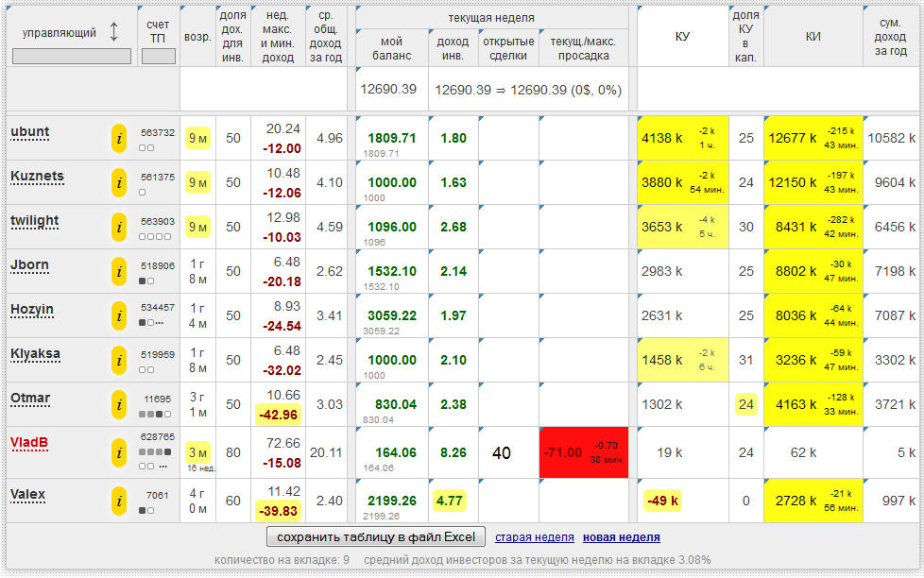Click account number 561375
The height and width of the screenshot is (578, 924).
(x=158, y=177)
